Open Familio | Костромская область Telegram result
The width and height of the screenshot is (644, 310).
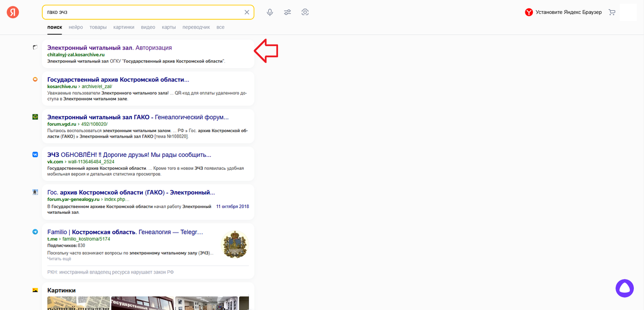point(125,232)
